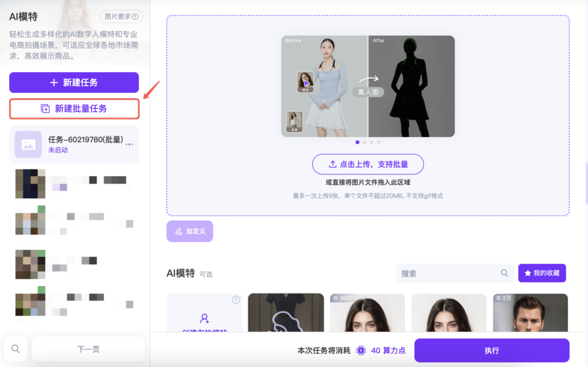This screenshot has height=367, width=588.
Task: Click the 自定义 button
Action: 189,231
